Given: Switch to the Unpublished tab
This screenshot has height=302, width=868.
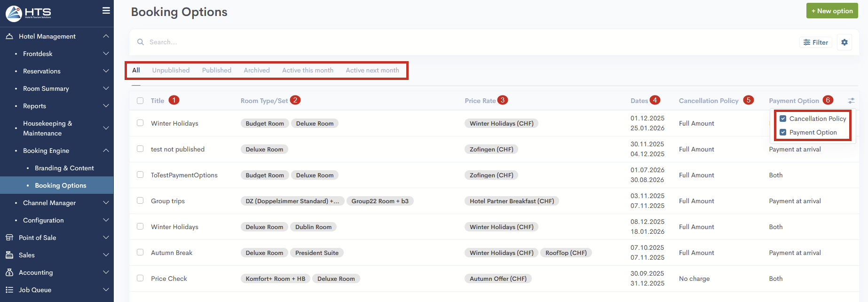Looking at the screenshot, I should click(171, 70).
